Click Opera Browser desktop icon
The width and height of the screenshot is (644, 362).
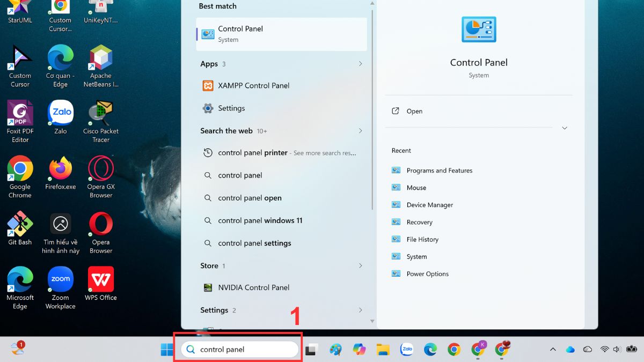click(x=101, y=233)
